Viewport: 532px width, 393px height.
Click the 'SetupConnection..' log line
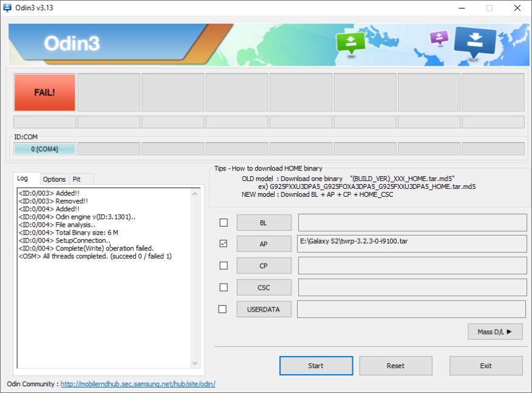point(64,241)
